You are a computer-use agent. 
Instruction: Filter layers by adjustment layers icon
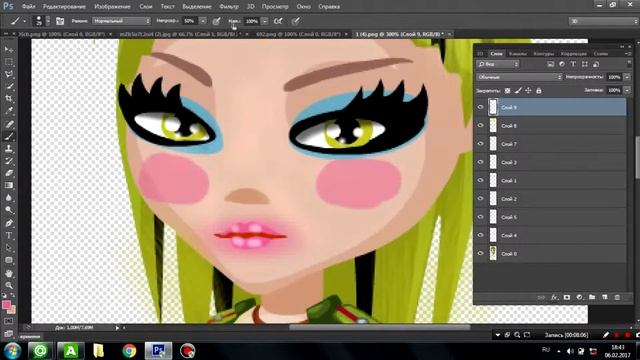(x=562, y=64)
